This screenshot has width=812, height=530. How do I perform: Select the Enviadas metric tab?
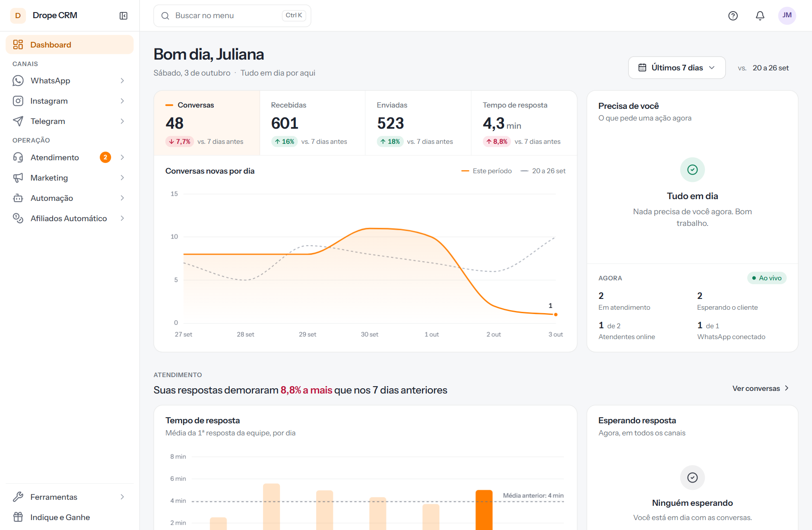coord(418,123)
